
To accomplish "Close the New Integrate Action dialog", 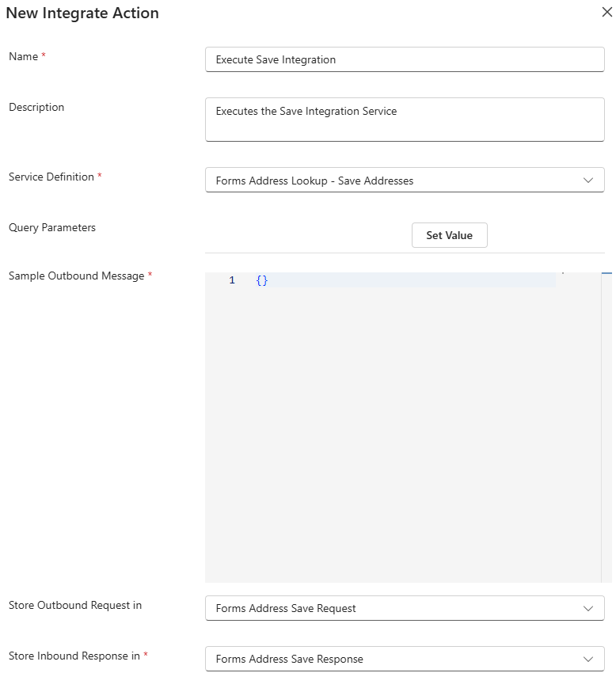I will point(606,13).
